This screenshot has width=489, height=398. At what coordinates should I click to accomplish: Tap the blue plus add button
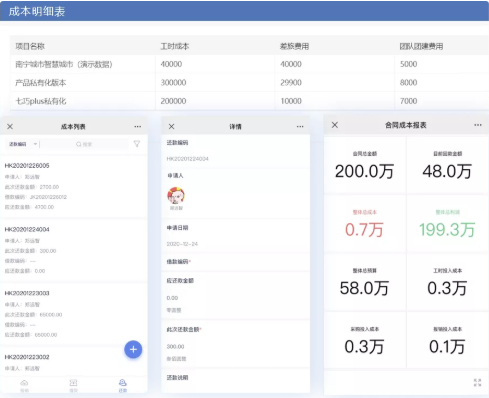pos(133,349)
